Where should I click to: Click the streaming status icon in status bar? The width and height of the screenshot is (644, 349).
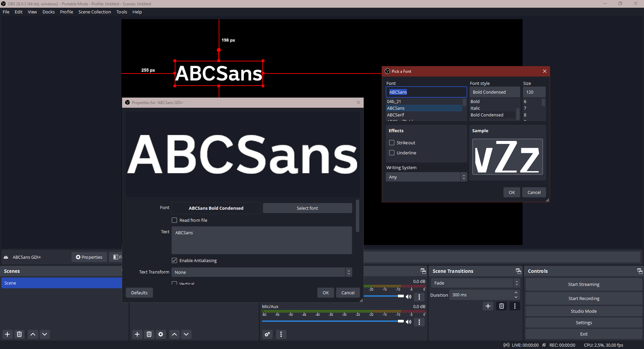pyautogui.click(x=506, y=345)
